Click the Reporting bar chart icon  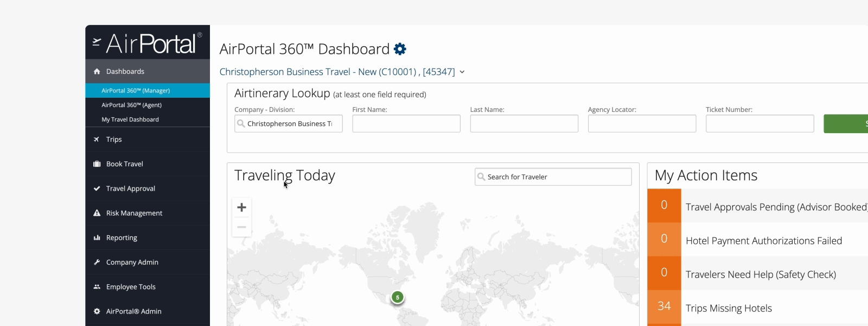click(x=97, y=237)
